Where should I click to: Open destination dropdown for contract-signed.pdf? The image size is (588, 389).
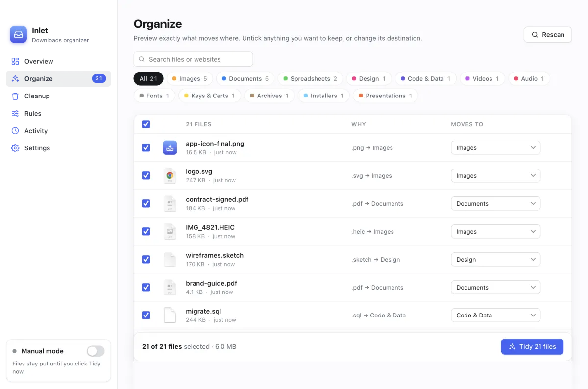pos(495,203)
